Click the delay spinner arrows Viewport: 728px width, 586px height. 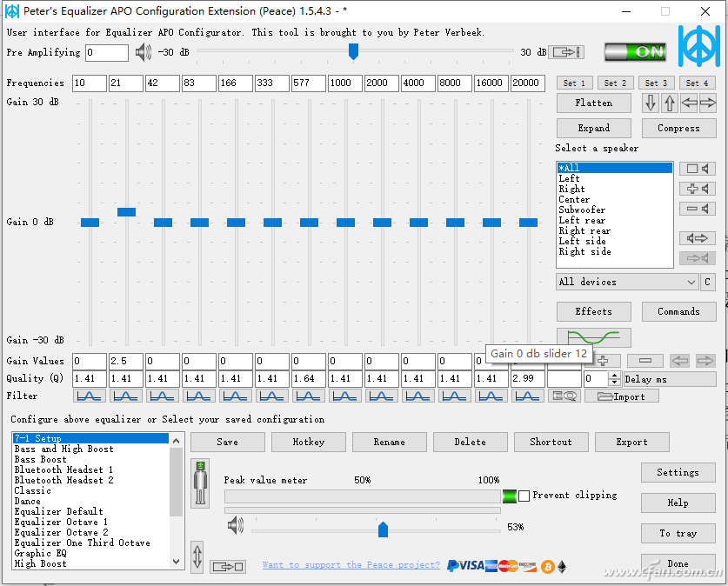[x=614, y=378]
